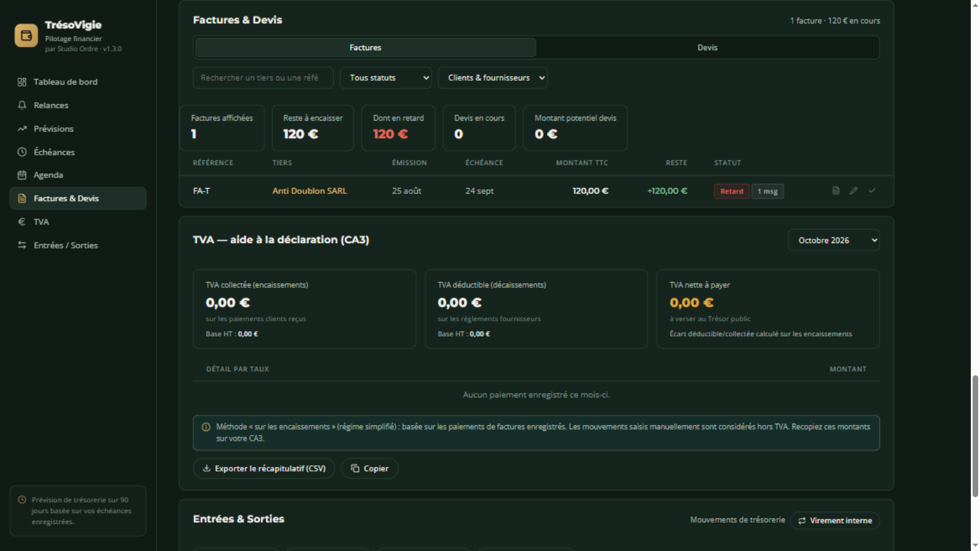The image size is (980, 551).
Task: Click the clock icon in the sidebar forecast note
Action: [22, 500]
